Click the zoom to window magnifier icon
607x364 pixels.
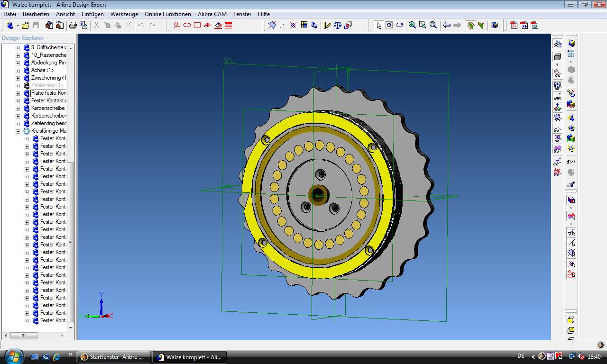[423, 25]
